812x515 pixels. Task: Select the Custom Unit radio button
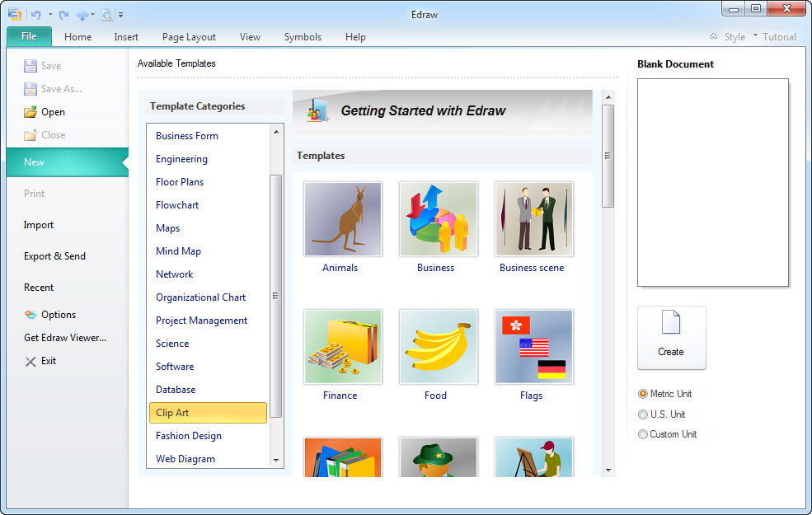643,434
